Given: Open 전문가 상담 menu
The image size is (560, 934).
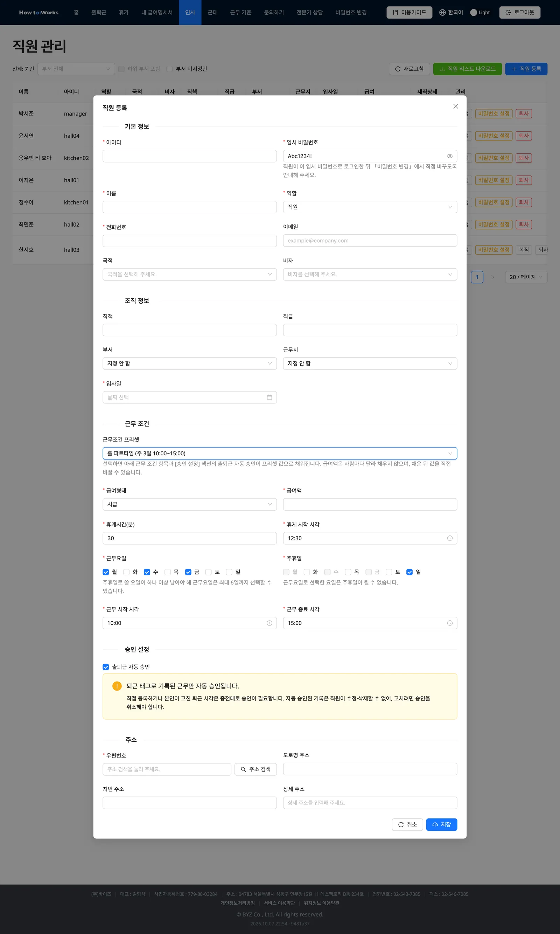Looking at the screenshot, I should (x=309, y=13).
